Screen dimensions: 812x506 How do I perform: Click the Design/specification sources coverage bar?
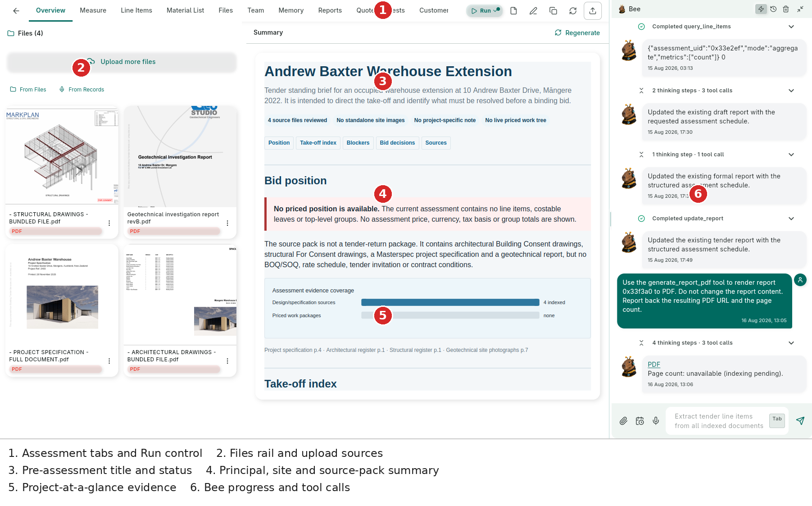click(450, 302)
